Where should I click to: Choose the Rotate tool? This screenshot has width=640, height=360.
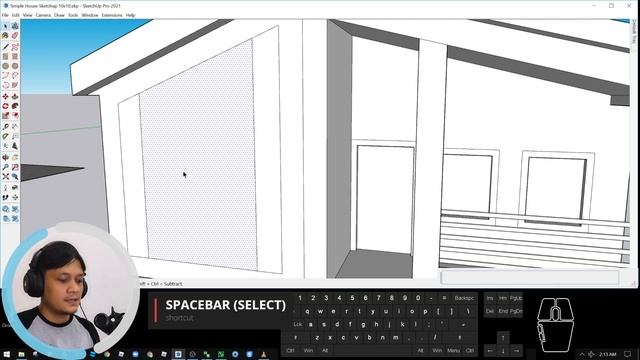[5, 106]
